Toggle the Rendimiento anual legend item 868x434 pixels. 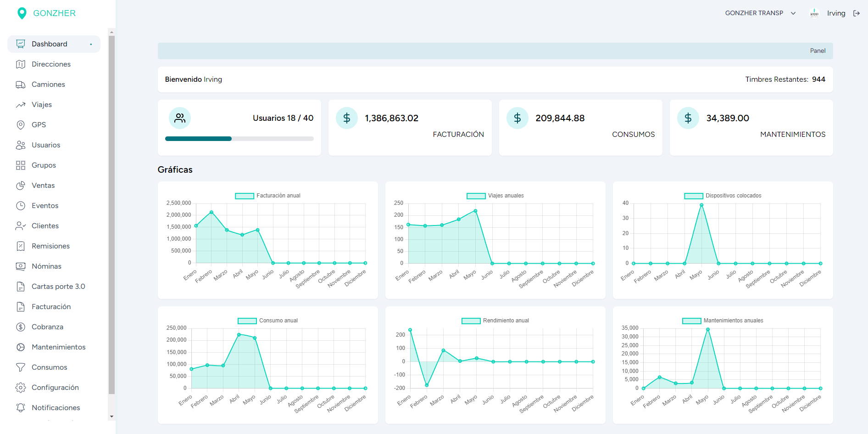pos(495,321)
